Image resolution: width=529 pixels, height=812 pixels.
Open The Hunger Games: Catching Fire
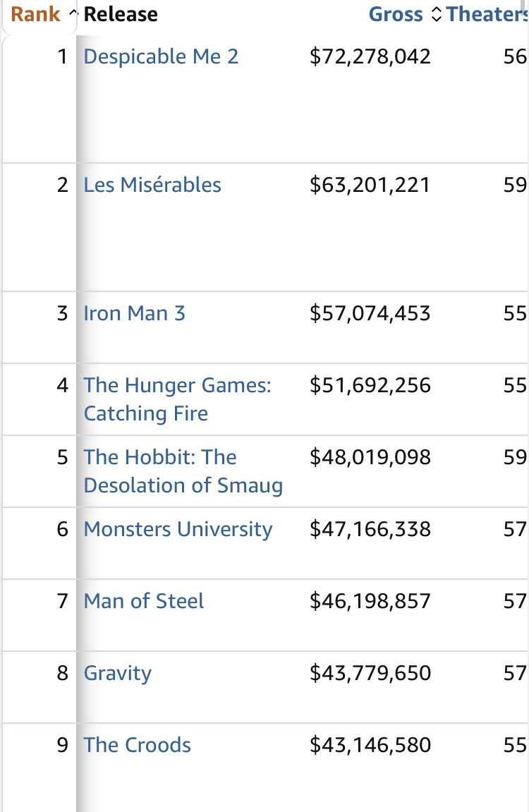[x=177, y=399]
